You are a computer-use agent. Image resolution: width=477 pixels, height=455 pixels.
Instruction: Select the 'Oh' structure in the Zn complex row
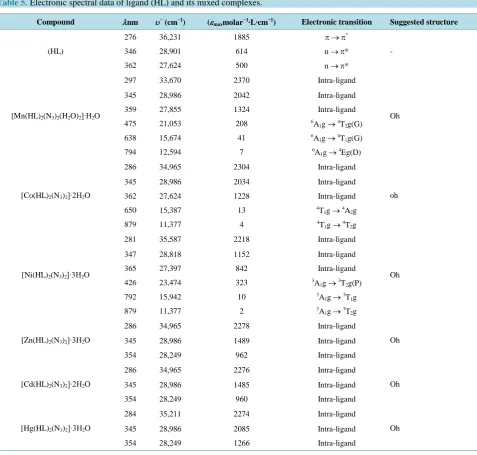394,340
